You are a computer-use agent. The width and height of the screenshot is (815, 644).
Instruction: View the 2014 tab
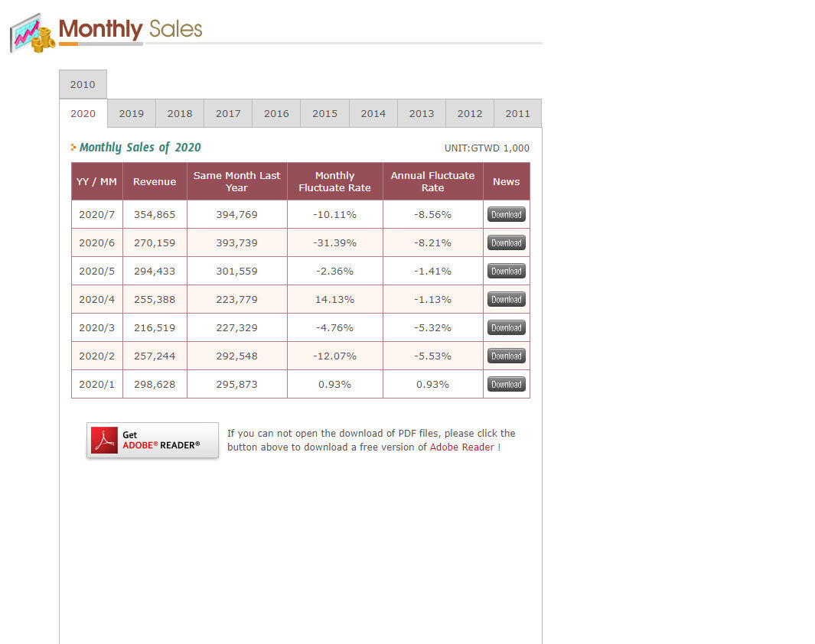[x=373, y=113]
